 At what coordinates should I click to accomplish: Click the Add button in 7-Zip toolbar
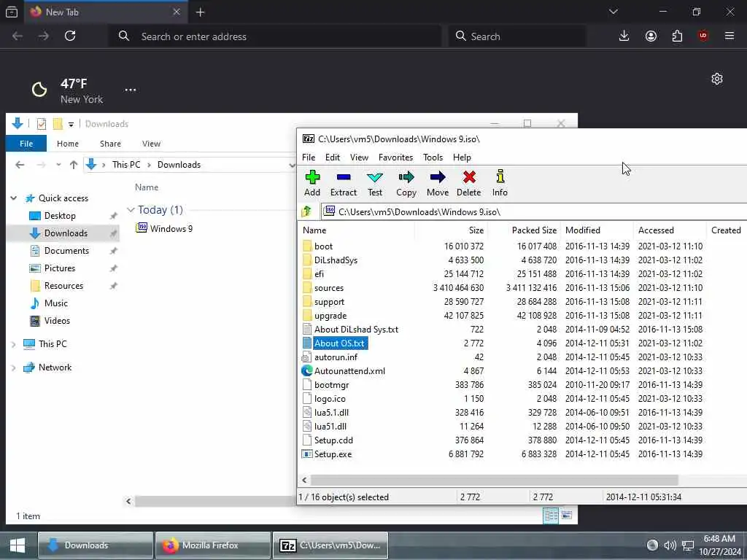pos(312,183)
